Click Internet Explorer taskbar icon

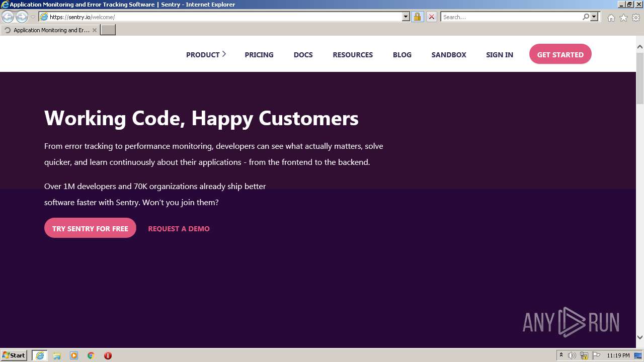click(x=40, y=355)
